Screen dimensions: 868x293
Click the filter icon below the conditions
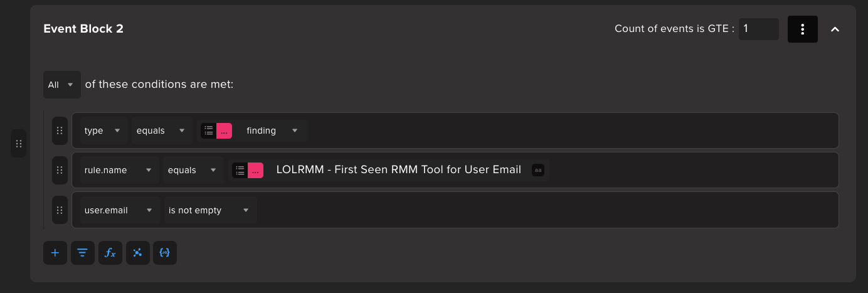[x=83, y=253]
